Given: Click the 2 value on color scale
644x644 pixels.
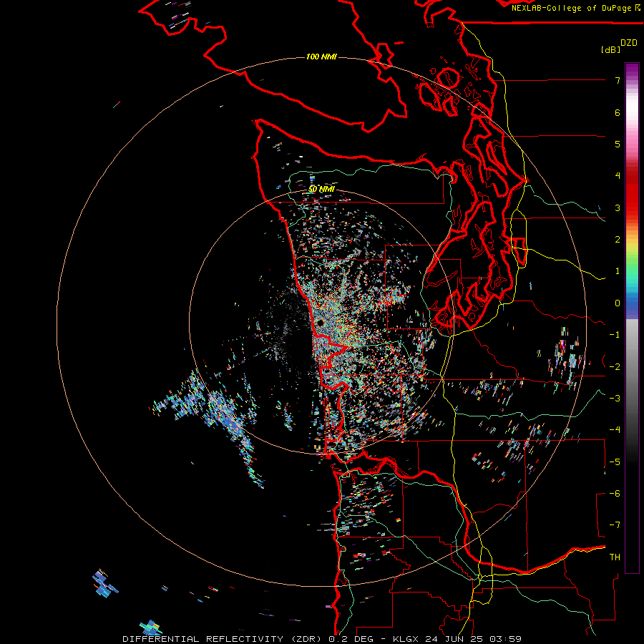Looking at the screenshot, I should point(618,240).
